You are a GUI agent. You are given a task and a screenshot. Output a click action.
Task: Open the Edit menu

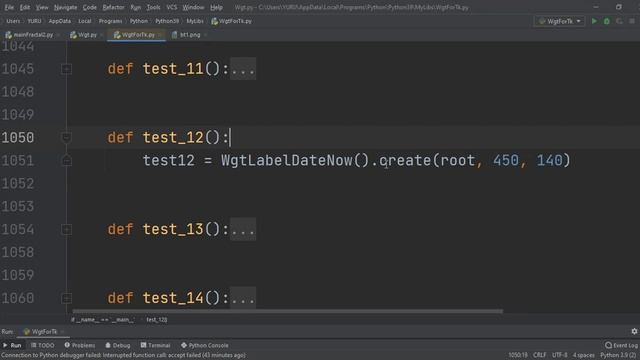tap(25, 7)
